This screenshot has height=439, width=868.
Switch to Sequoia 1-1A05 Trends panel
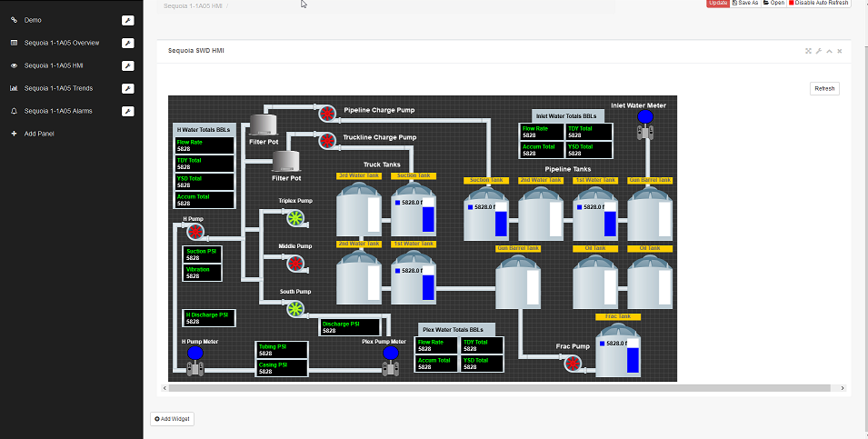click(x=58, y=88)
